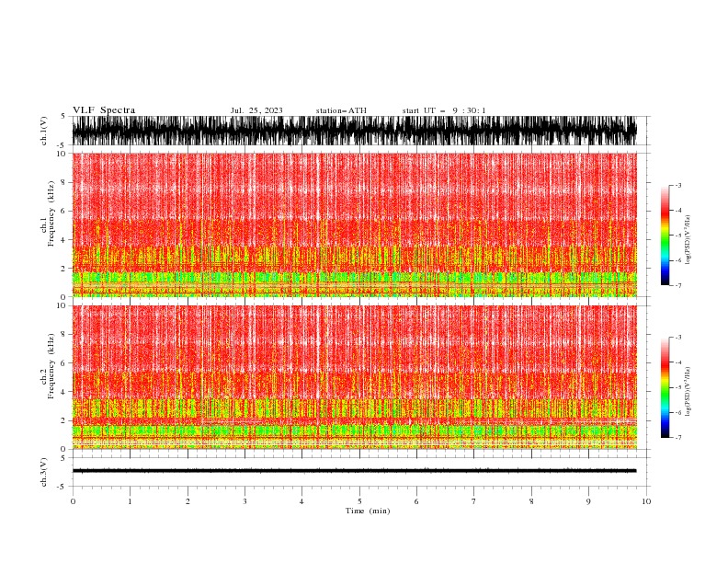
Task: Click the "start UT = 9 :30: 1" text
Action: [444, 110]
